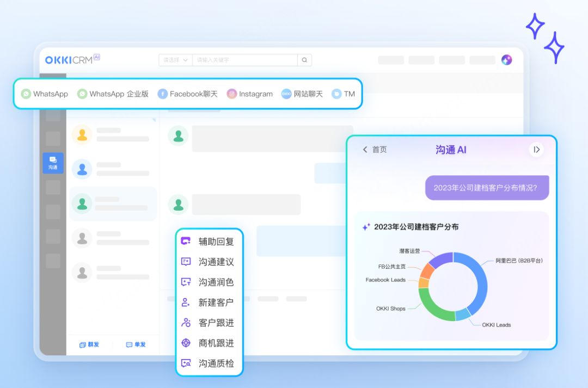588x388 pixels.
Task: Expand the 请选择 dropdown
Action: (x=175, y=60)
